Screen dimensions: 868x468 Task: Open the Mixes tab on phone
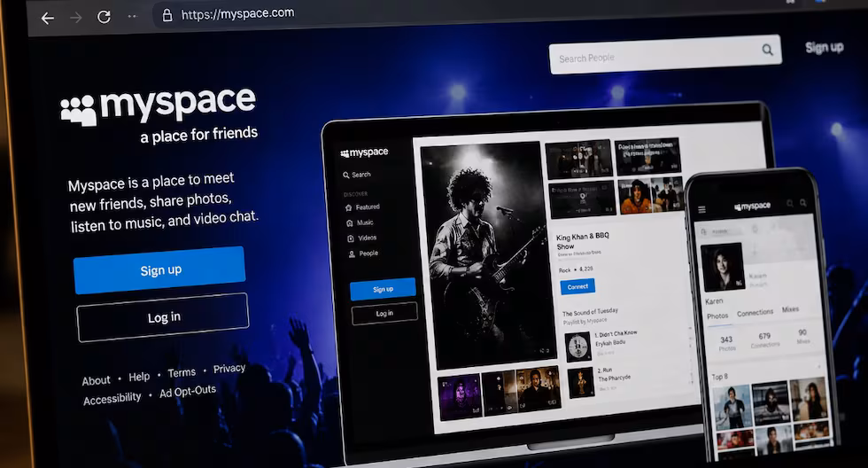click(x=790, y=309)
